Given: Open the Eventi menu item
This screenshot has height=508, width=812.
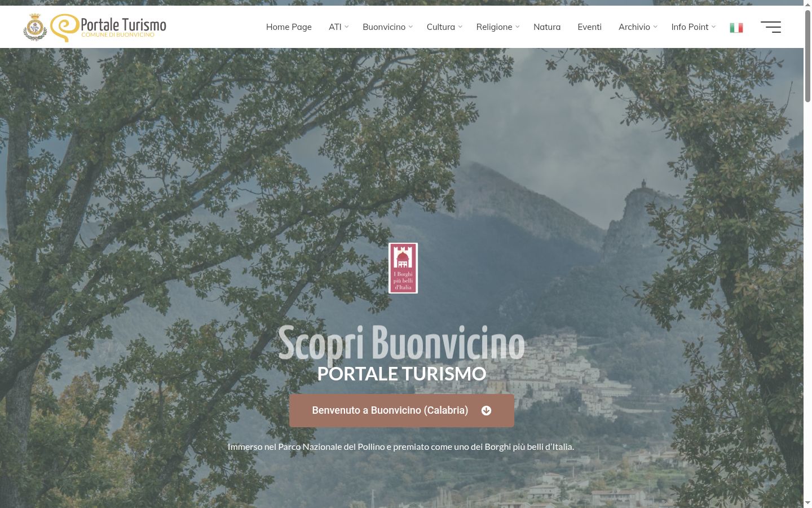Looking at the screenshot, I should click(x=589, y=27).
